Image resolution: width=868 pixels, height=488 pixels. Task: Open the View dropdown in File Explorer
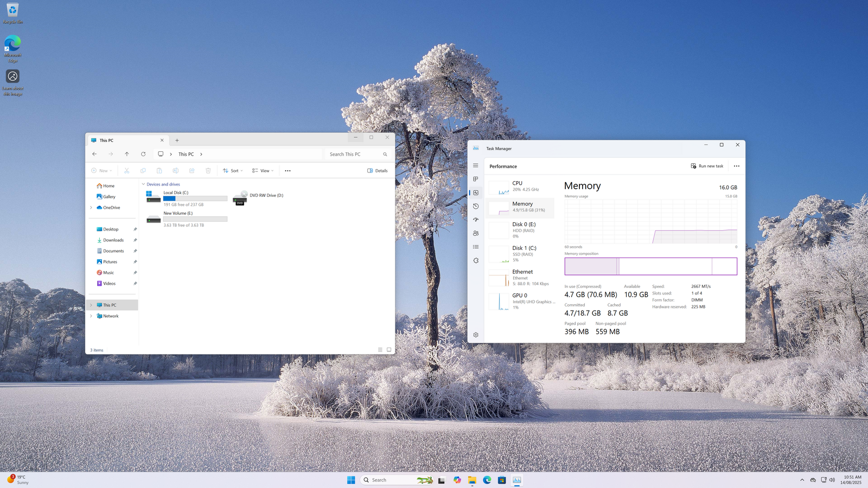coord(263,171)
